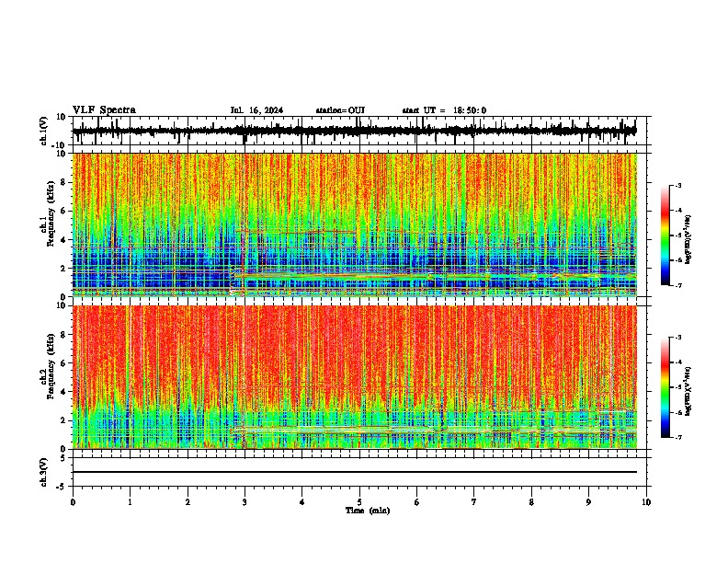Image resolution: width=728 pixels, height=563 pixels.
Task: Click the "8" kHz tick on ch.1 frequency axis
Action: pyautogui.click(x=63, y=182)
